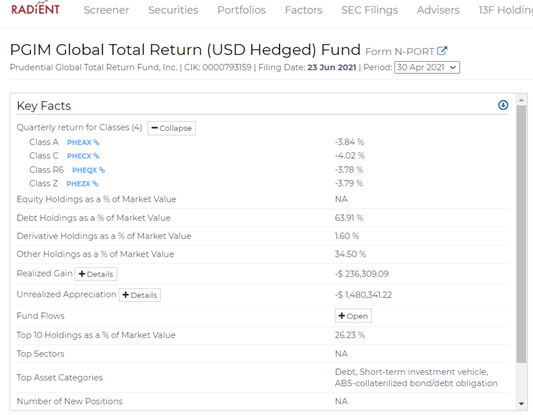Screen dimensions: 533x415
Task: Go to the Screener menu item
Action: pyautogui.click(x=106, y=10)
